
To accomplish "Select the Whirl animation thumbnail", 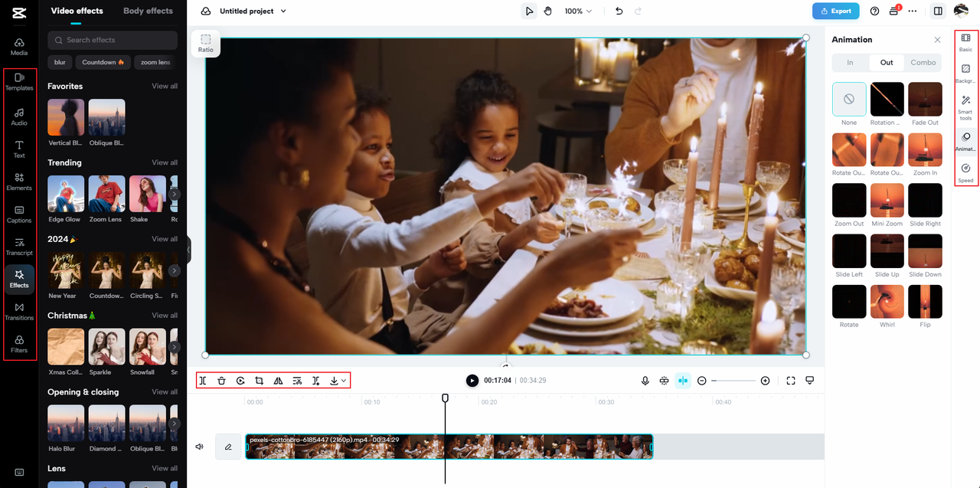I will (x=887, y=302).
